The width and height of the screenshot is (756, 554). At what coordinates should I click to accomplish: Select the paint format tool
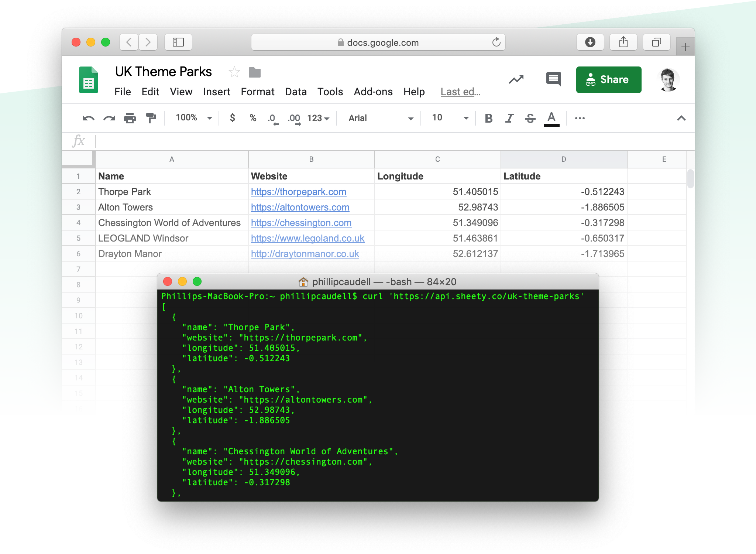click(151, 118)
